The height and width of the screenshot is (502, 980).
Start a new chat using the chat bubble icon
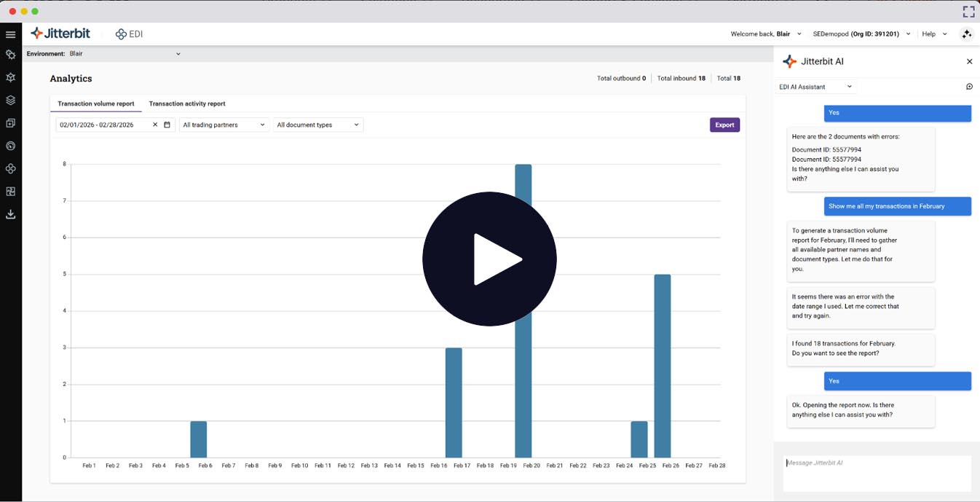[x=969, y=86]
